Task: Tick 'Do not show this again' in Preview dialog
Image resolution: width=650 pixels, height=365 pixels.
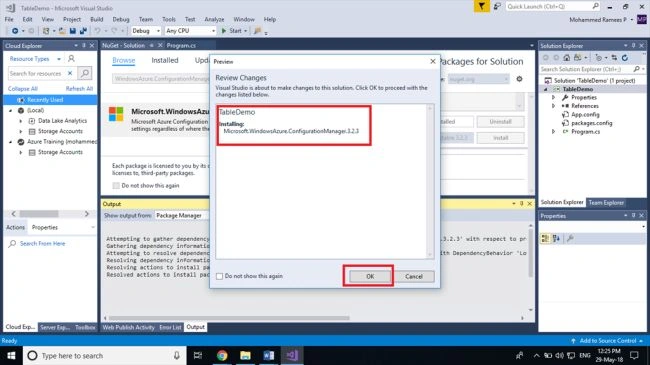Action: [x=220, y=276]
